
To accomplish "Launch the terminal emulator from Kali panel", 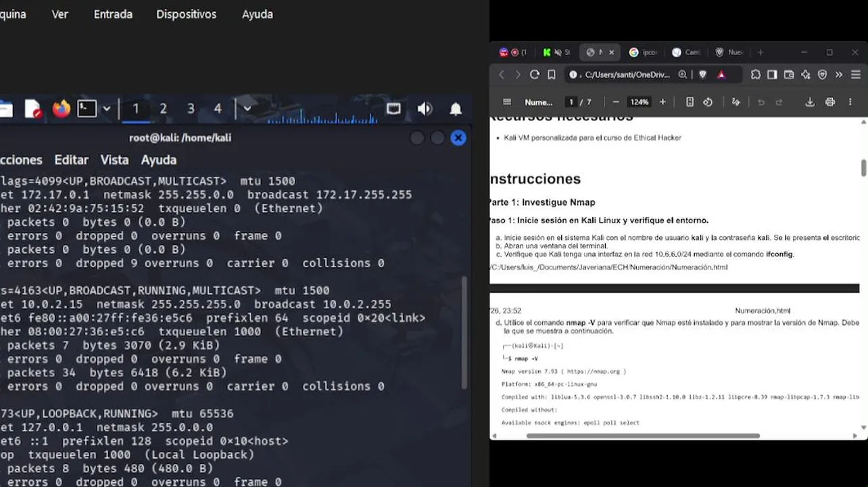I will [x=87, y=108].
